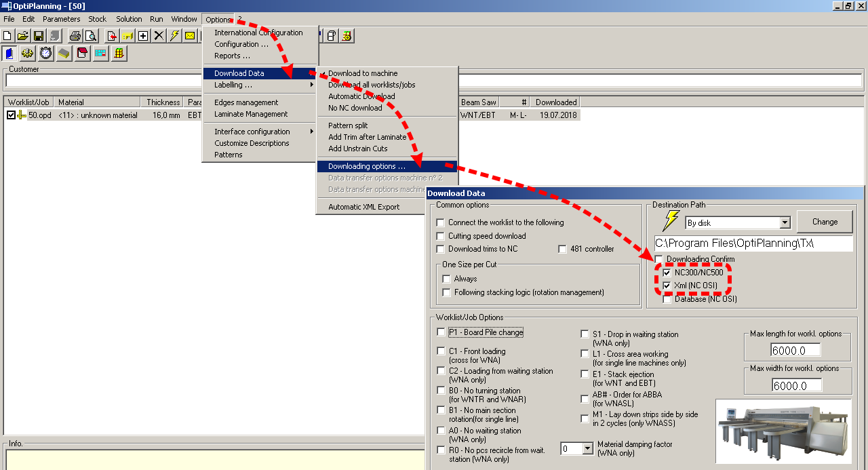
Task: Expand the Labelling submenu
Action: point(260,85)
